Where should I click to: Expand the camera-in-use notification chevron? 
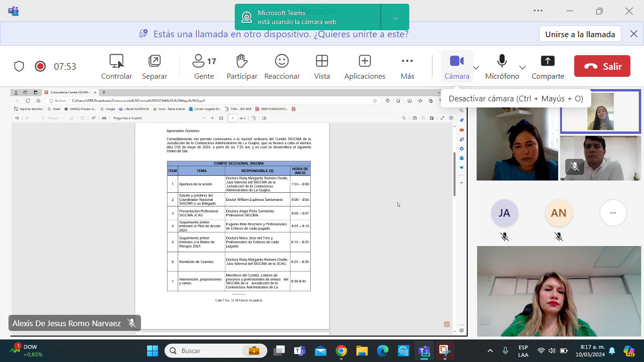tap(396, 18)
